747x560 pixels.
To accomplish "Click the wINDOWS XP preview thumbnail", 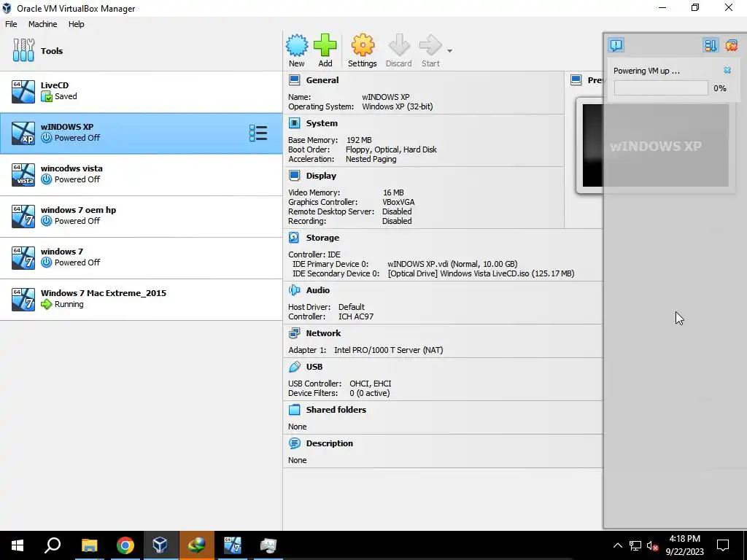I will [655, 146].
